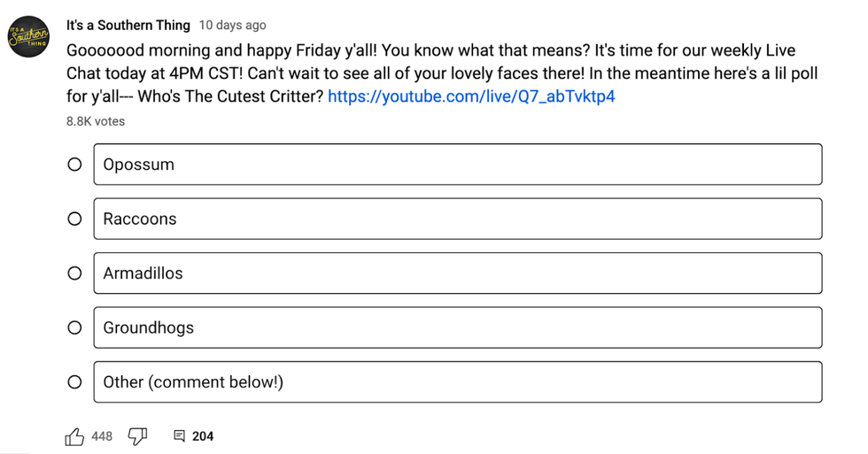The image size is (868, 454).
Task: Vote for the Groundhogs poll option box
Action: (457, 327)
